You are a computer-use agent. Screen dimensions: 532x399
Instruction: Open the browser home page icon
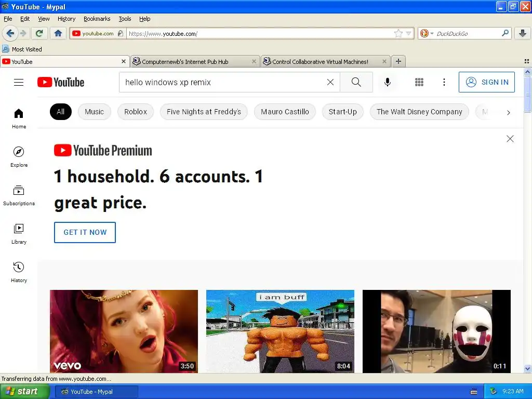(x=58, y=33)
